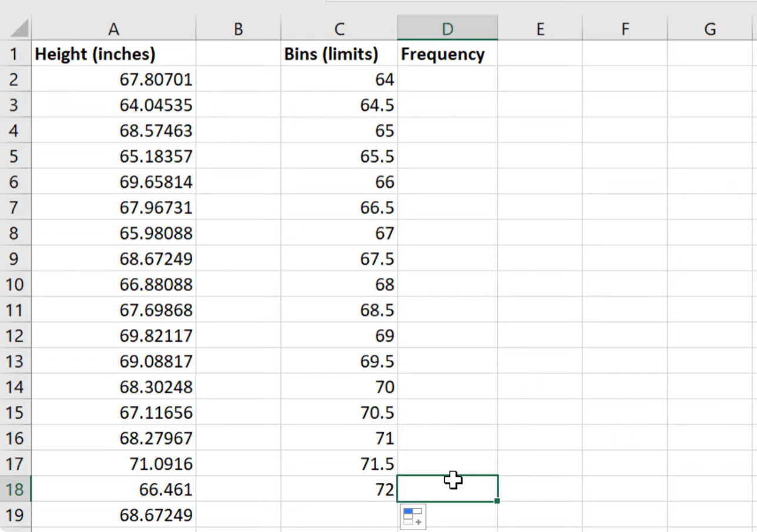Select column A header

click(x=113, y=28)
